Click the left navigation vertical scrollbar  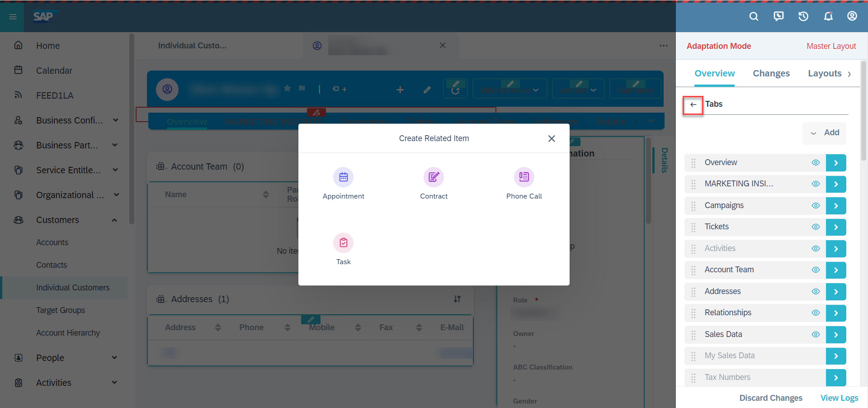click(132, 129)
